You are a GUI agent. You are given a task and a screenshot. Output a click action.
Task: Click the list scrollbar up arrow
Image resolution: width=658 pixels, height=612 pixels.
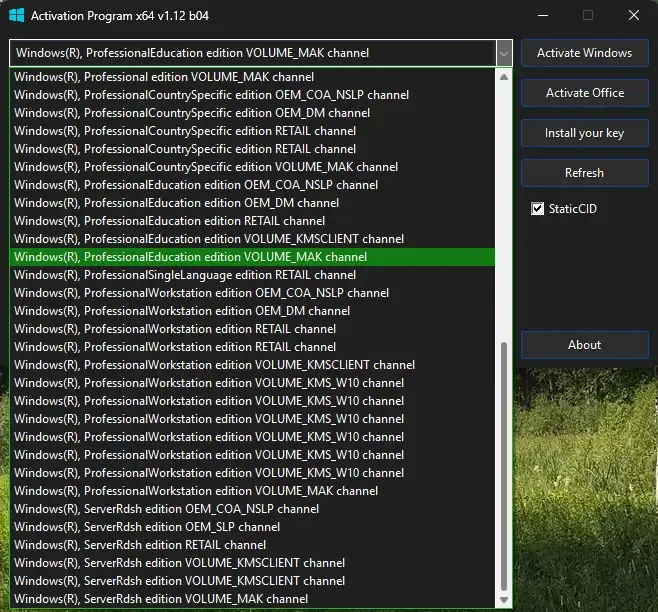pyautogui.click(x=504, y=77)
